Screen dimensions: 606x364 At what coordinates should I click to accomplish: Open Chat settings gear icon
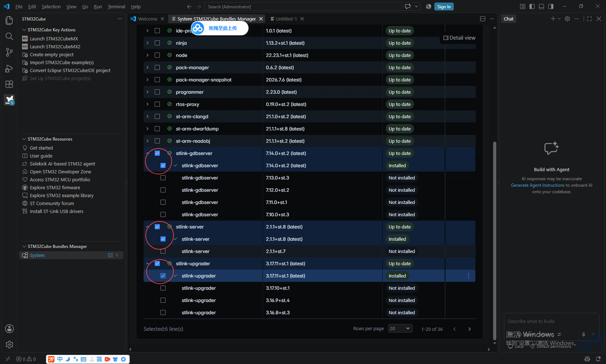[567, 19]
